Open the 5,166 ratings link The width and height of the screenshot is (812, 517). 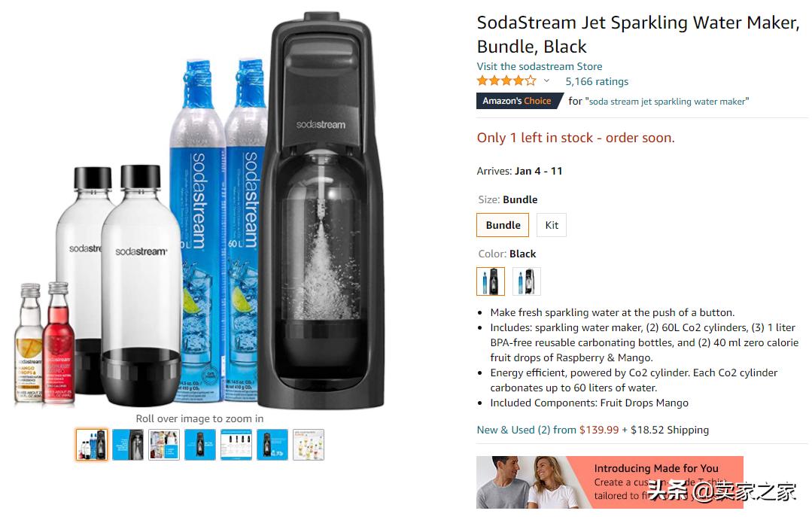point(597,81)
